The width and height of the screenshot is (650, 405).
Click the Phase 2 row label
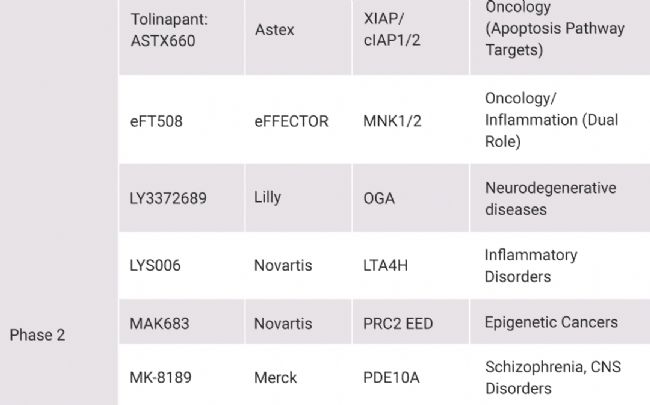(x=37, y=335)
